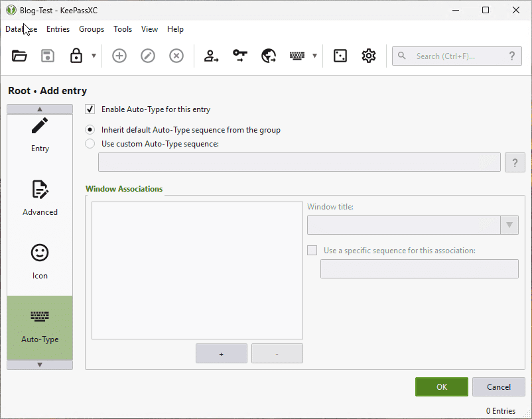Open the Entries menu
The height and width of the screenshot is (419, 532).
pos(58,29)
